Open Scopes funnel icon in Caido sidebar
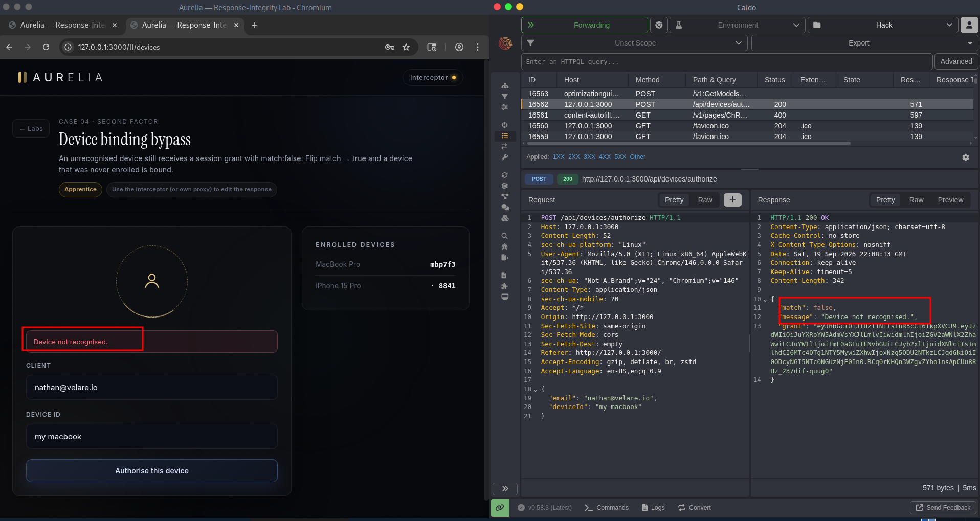The height and width of the screenshot is (521, 980). point(505,96)
